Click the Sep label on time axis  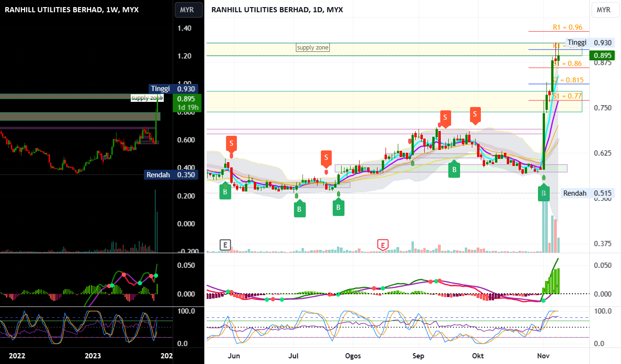418,355
